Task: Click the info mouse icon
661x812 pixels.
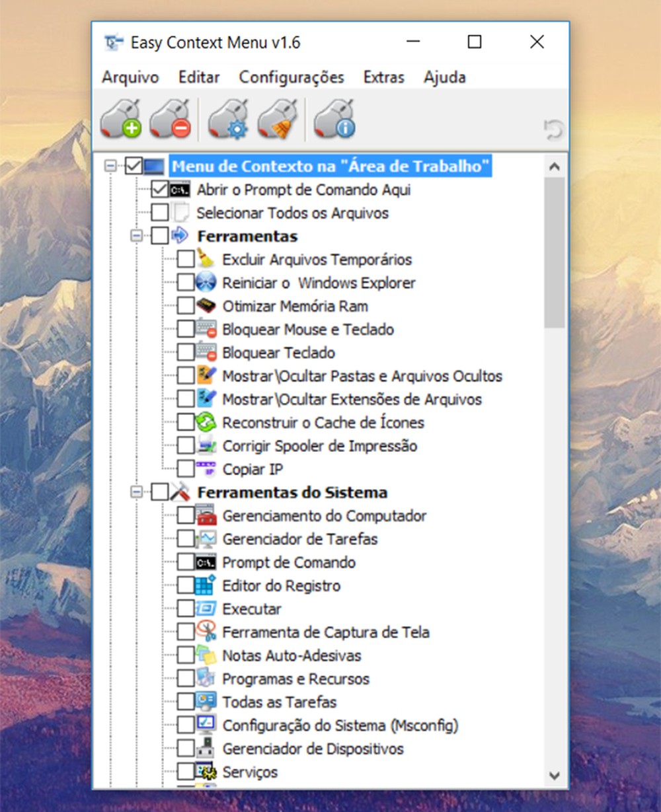Action: 334,120
